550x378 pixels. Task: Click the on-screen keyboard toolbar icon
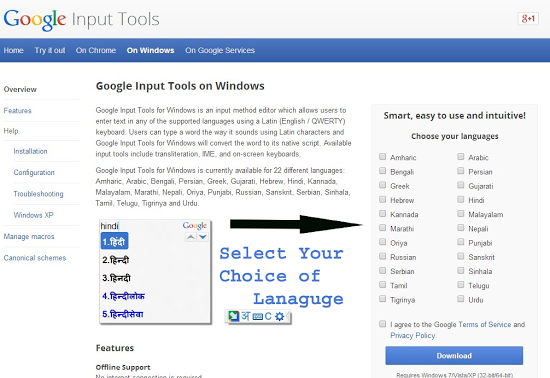[x=257, y=317]
